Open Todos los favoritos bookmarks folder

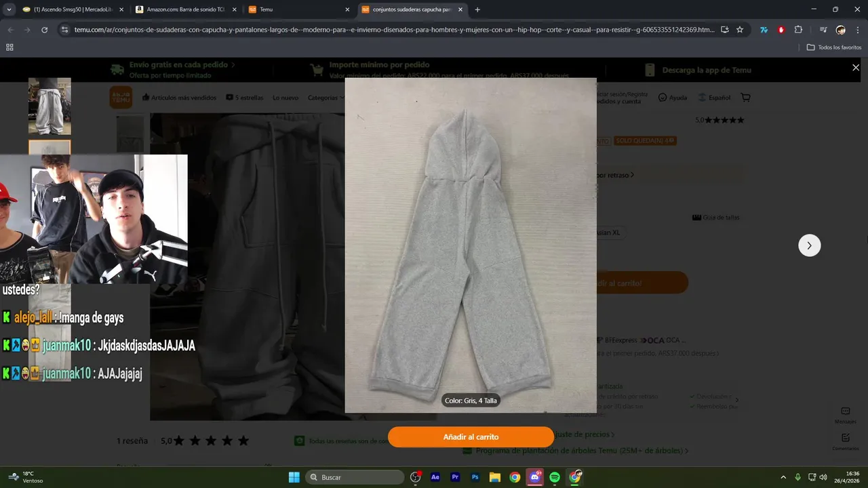(x=834, y=47)
